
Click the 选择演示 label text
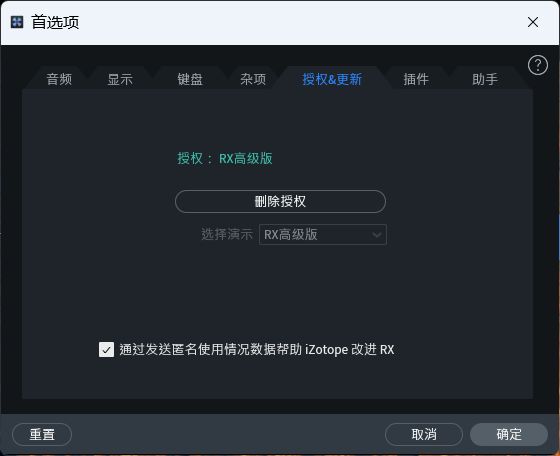coord(227,234)
